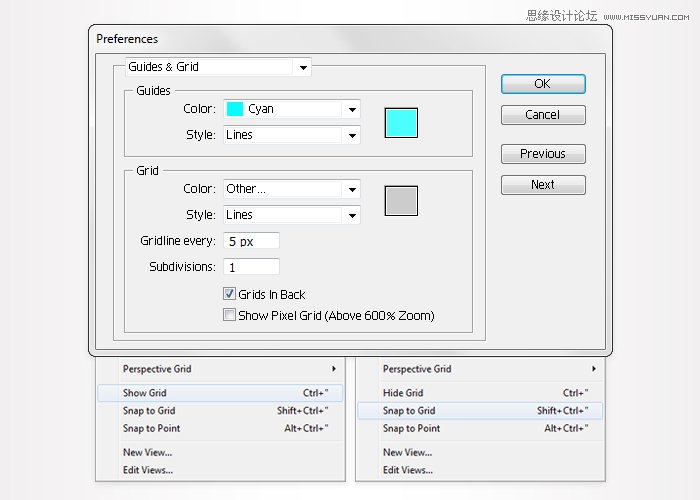The width and height of the screenshot is (700, 500).
Task: Go to Previous preferences page
Action: pos(543,154)
